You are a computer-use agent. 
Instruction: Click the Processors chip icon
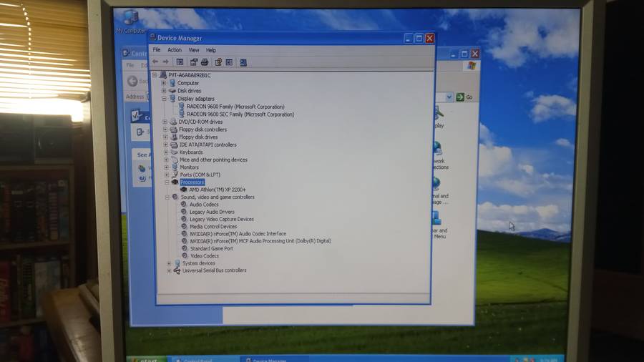175,182
